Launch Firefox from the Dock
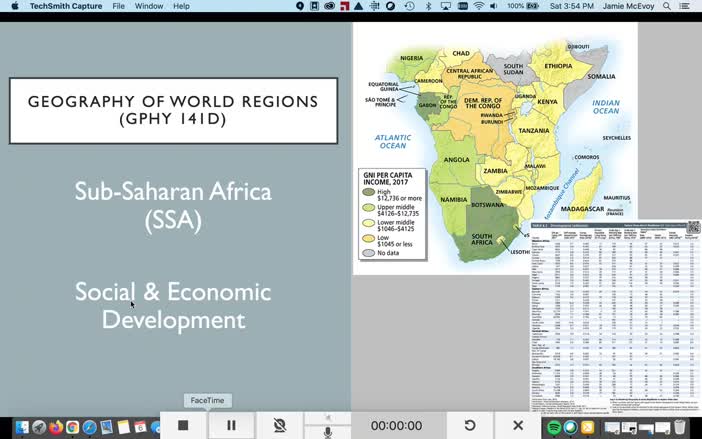Screen dimensions: 702x439 click(56, 427)
